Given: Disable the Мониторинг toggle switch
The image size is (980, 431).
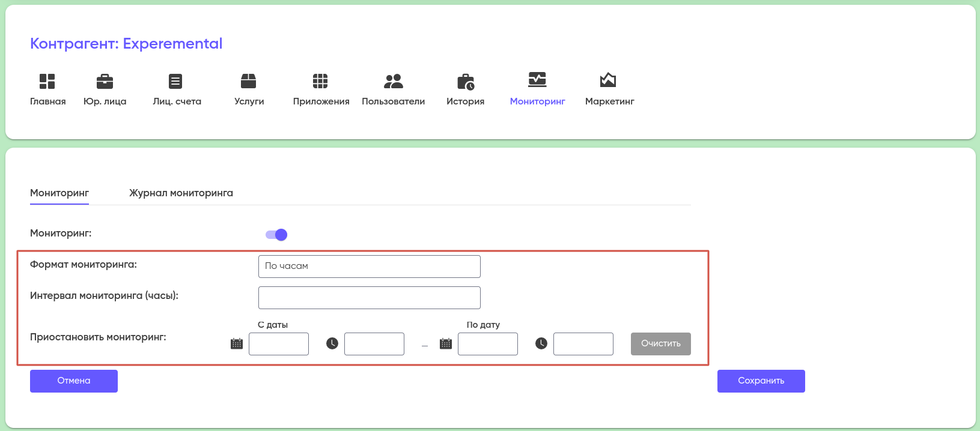Looking at the screenshot, I should tap(276, 235).
